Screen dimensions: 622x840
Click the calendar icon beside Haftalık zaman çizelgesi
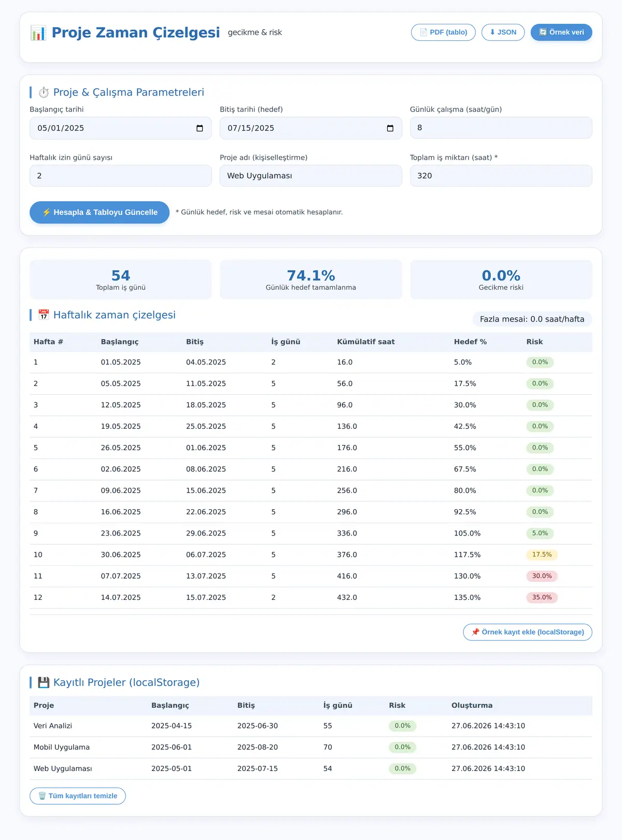pos(44,315)
